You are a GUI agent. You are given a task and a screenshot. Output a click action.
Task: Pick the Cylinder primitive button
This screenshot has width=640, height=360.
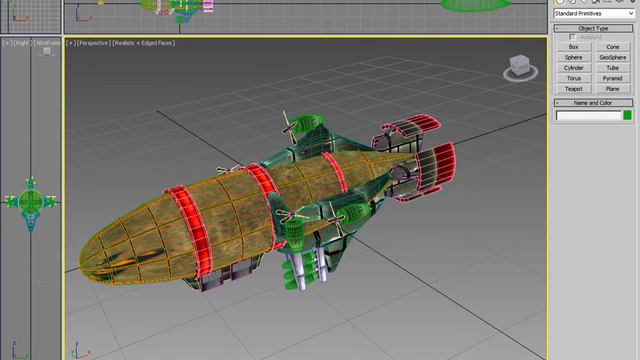[573, 68]
